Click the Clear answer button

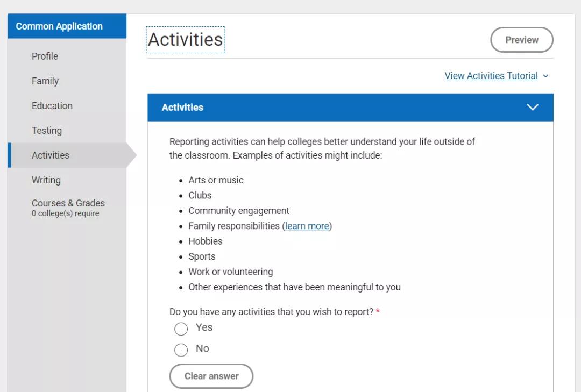[211, 376]
